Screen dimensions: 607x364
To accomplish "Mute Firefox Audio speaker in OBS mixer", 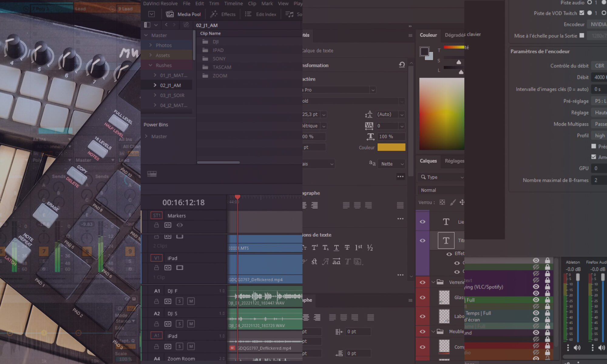I will tap(601, 348).
